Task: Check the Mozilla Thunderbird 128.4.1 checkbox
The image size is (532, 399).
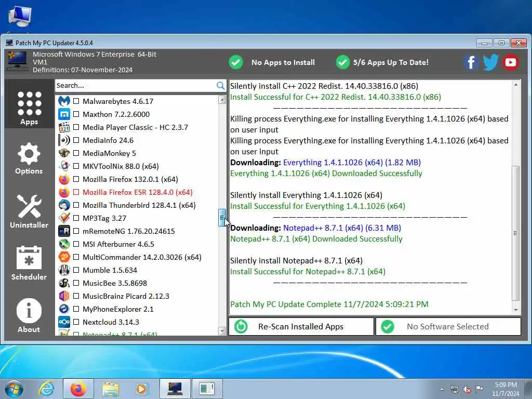Action: pyautogui.click(x=76, y=205)
